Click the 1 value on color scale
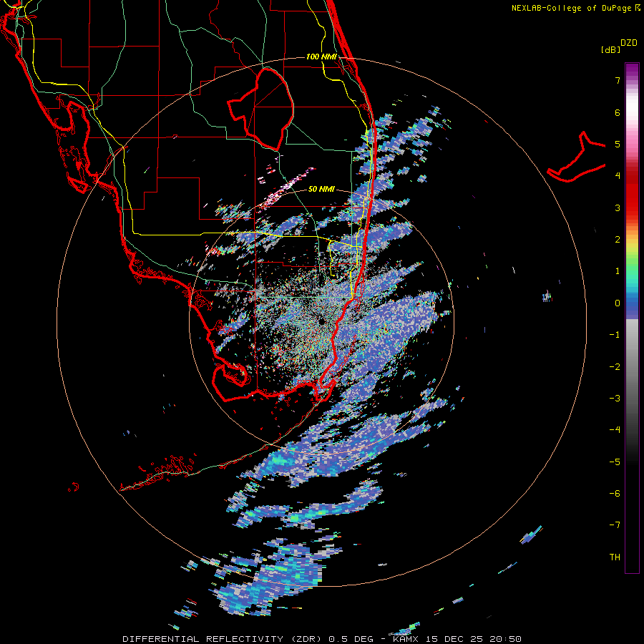 point(618,271)
